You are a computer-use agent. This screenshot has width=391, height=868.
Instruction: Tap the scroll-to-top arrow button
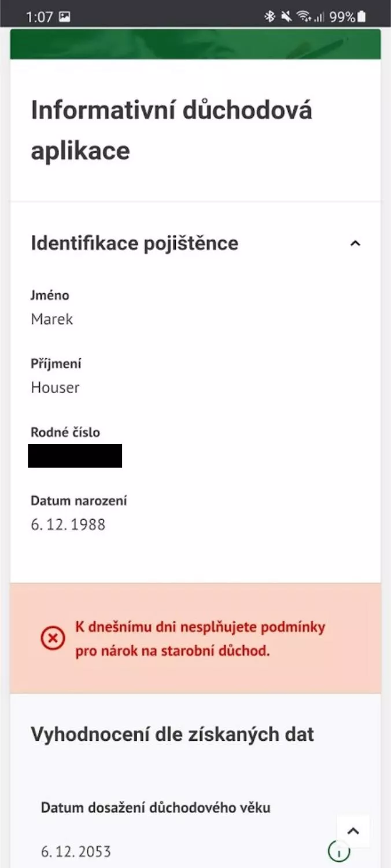pos(353,832)
